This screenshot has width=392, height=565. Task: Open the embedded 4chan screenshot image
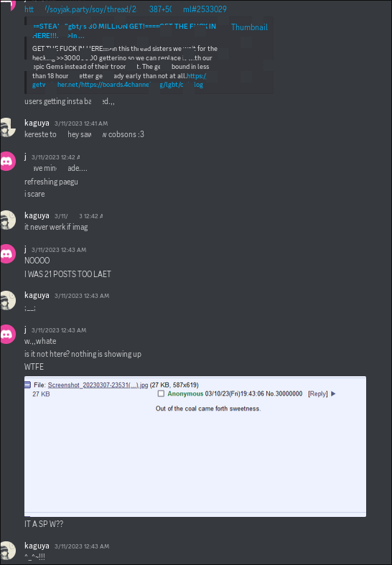(195, 447)
